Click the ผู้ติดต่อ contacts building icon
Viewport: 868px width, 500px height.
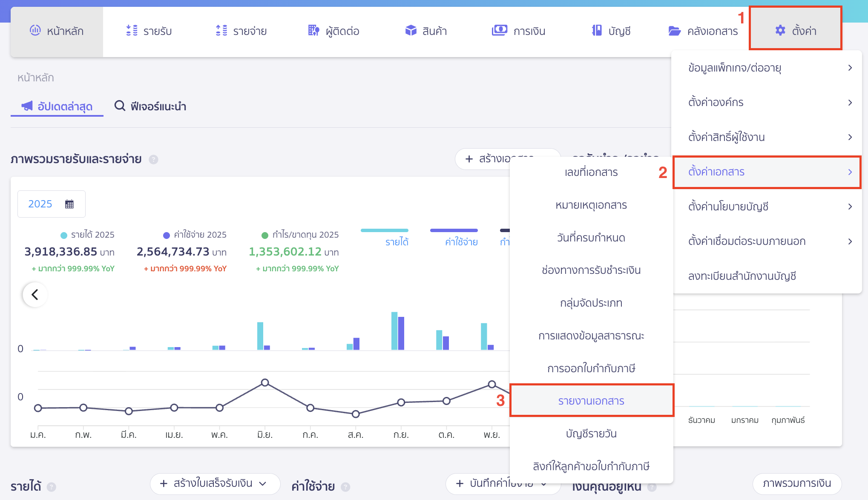click(x=313, y=30)
